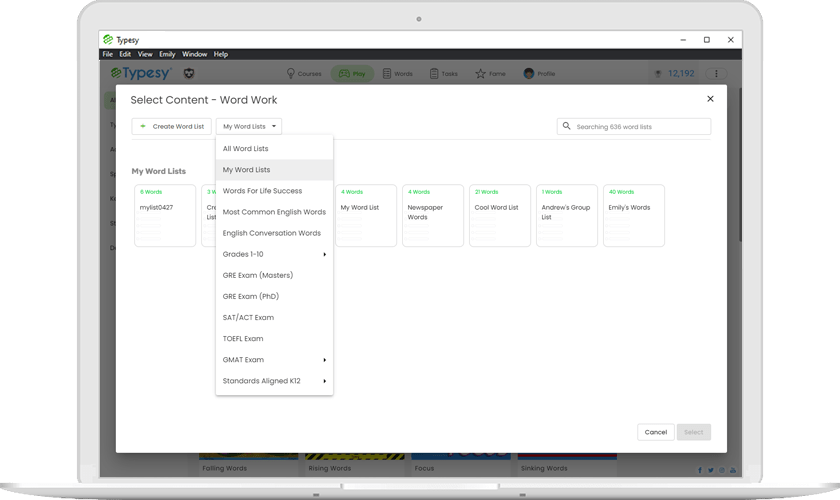Image resolution: width=840 pixels, height=500 pixels.
Task: Open the Rising Words game tile
Action: pyautogui.click(x=355, y=465)
